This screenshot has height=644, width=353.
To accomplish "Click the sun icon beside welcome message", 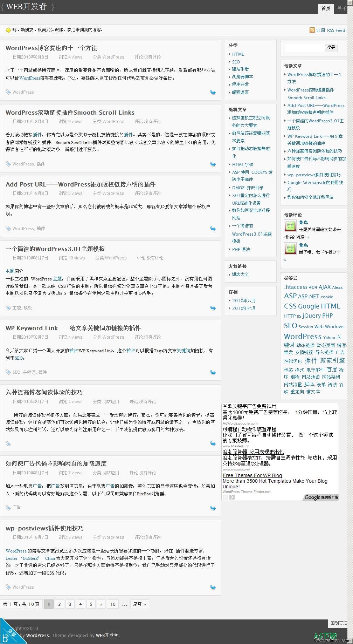I will tap(8, 30).
